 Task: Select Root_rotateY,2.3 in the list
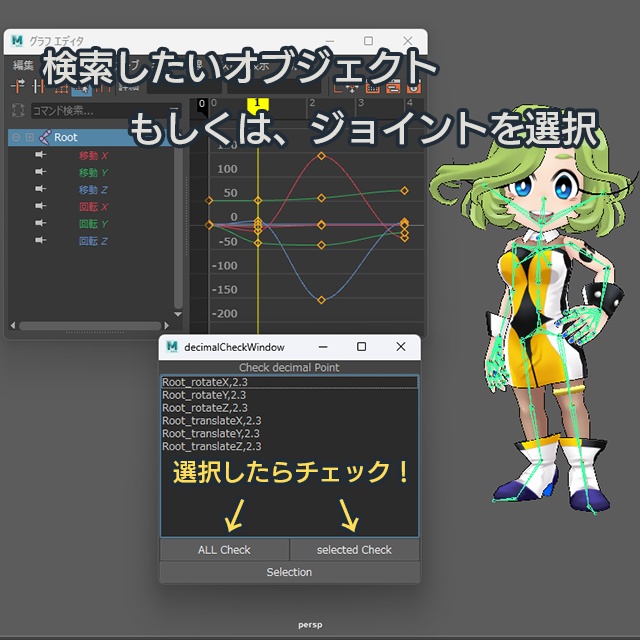[x=289, y=395]
